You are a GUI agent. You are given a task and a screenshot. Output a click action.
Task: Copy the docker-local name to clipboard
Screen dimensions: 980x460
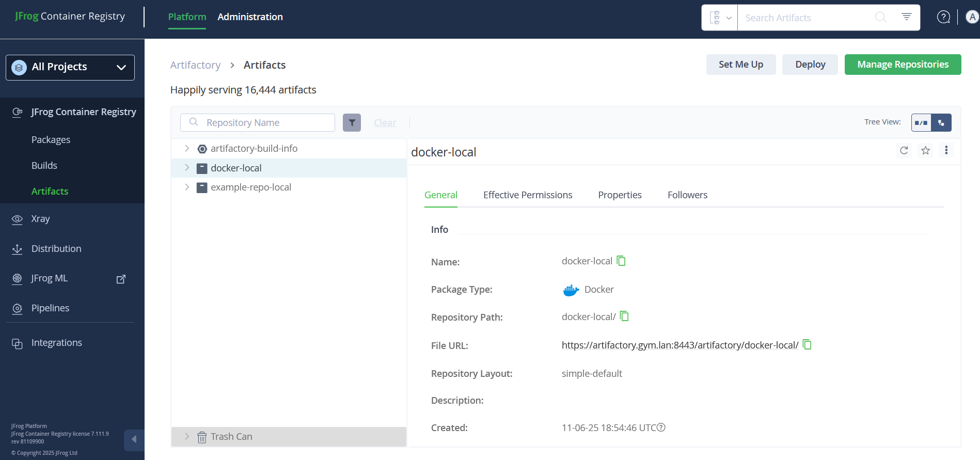[621, 261]
